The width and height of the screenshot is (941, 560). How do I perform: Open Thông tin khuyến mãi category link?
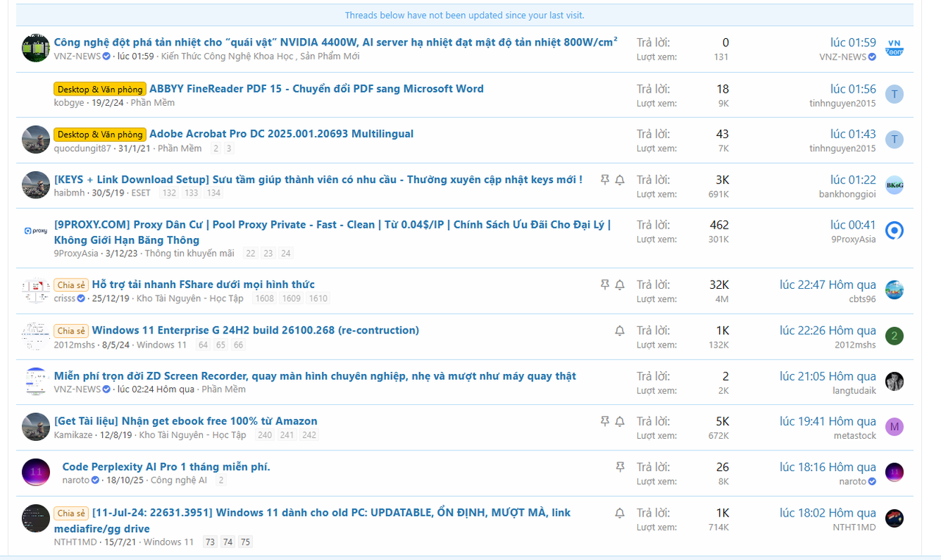[x=190, y=254]
